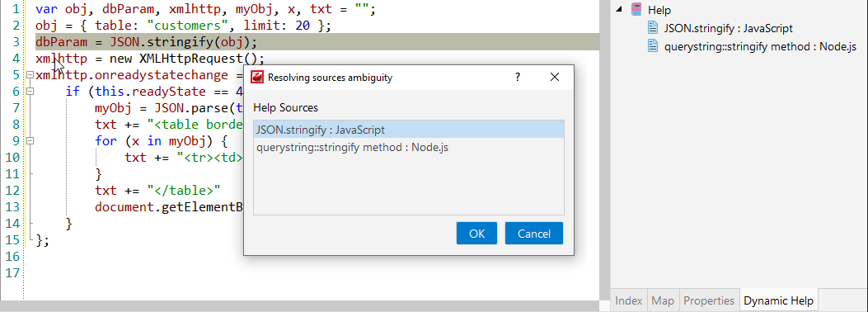Click the editor's horizontal scrollbar
868x312 pixels.
click(x=299, y=306)
